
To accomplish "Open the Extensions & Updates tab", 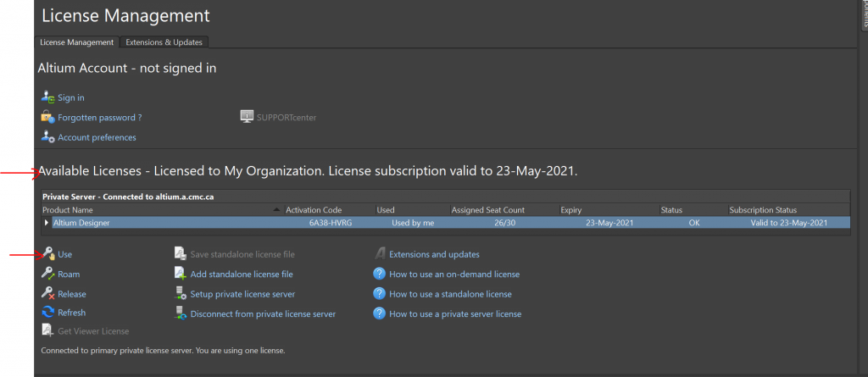I will coord(164,42).
